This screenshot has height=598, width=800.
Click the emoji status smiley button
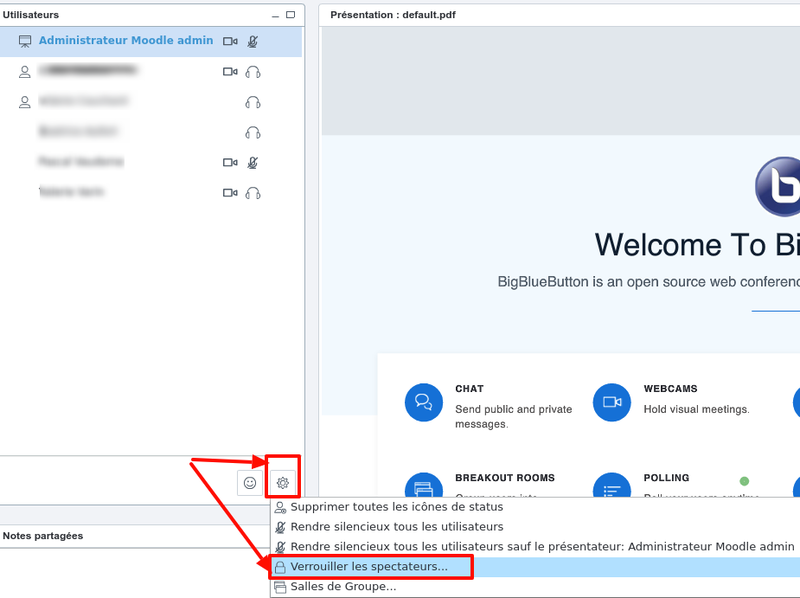pos(250,483)
